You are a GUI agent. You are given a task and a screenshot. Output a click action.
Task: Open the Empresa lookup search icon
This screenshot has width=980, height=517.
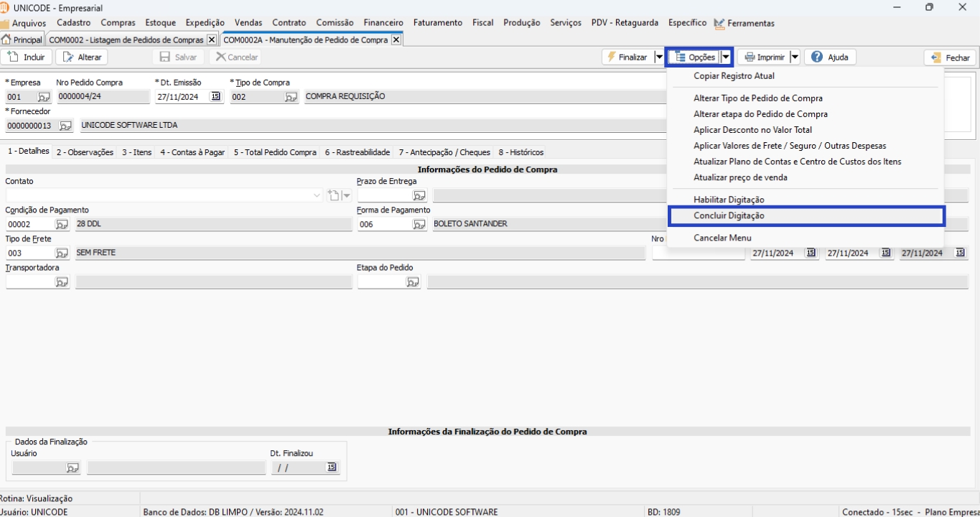click(x=44, y=97)
